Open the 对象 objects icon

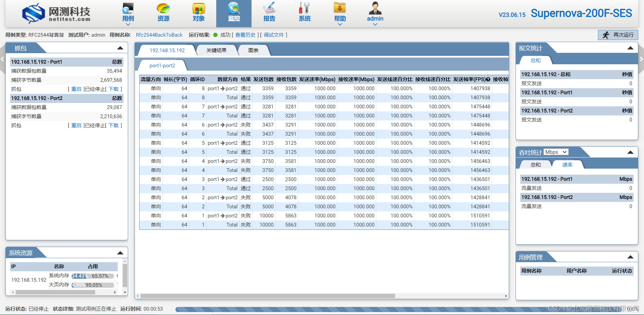pos(199,8)
